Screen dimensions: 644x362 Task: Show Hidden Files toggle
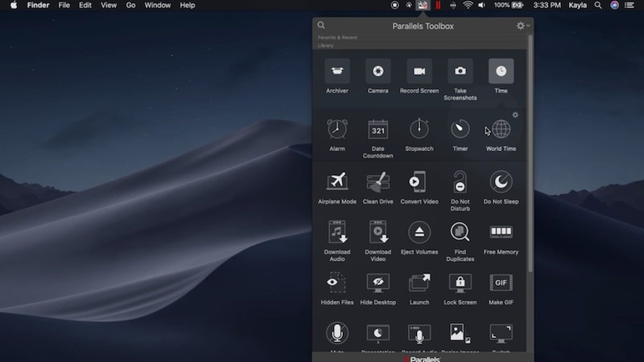coord(337,283)
